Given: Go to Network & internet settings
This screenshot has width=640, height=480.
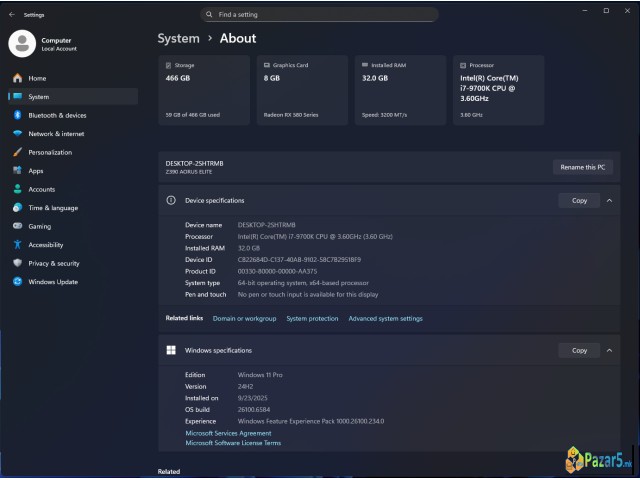Looking at the screenshot, I should (73, 134).
